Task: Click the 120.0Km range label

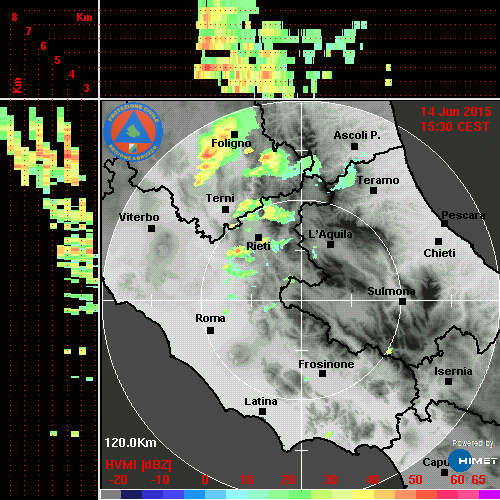Action: pos(130,443)
